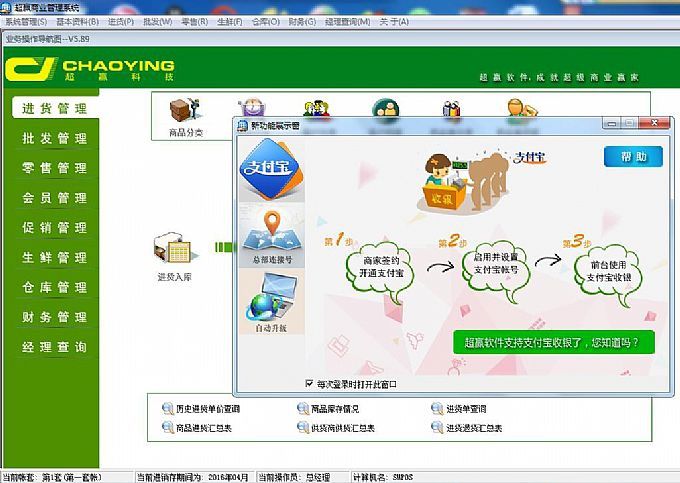Click the orange person icon in the top row
This screenshot has width=680, height=483.
tap(522, 108)
